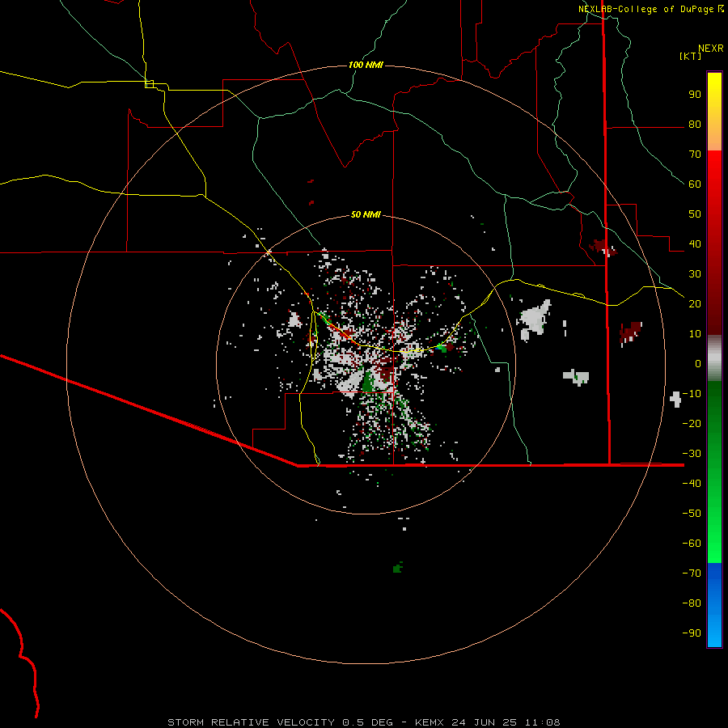Click the 80 value on the velocity scale
The height and width of the screenshot is (728, 728).
pos(695,125)
